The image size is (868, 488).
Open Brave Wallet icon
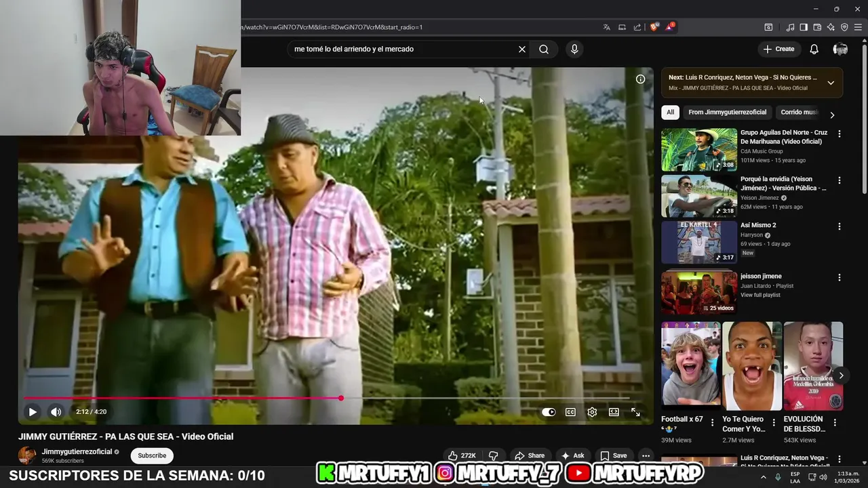coord(817,27)
